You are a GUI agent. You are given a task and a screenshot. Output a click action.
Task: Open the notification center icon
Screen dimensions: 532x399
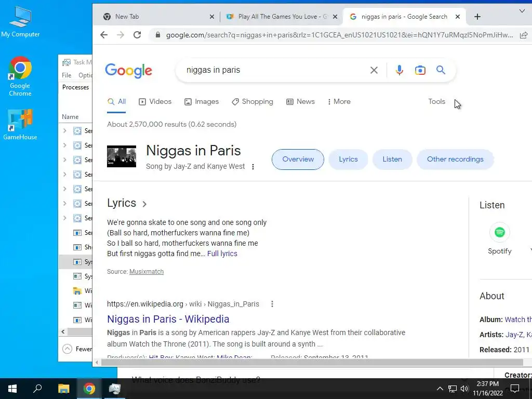515,389
